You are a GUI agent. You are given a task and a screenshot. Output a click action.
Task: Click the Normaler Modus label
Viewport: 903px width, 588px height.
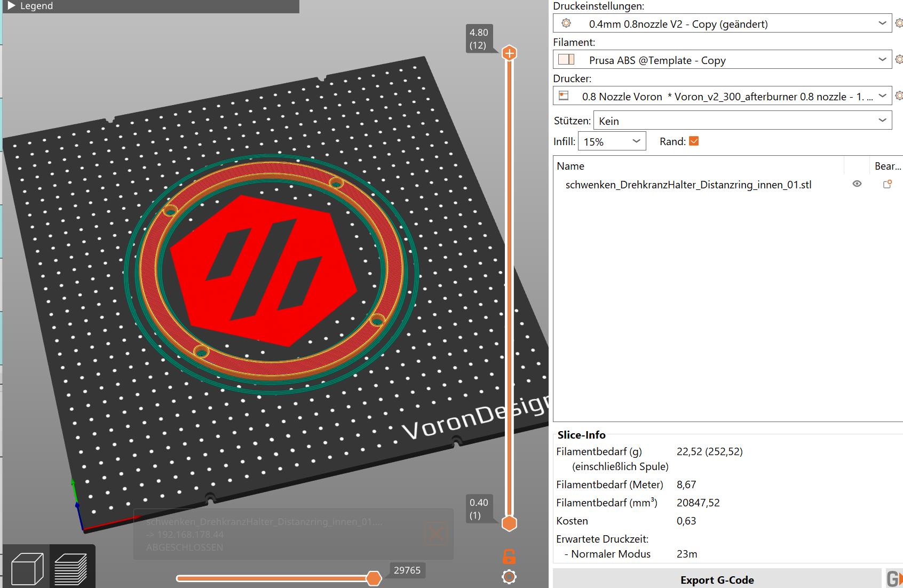pos(611,554)
